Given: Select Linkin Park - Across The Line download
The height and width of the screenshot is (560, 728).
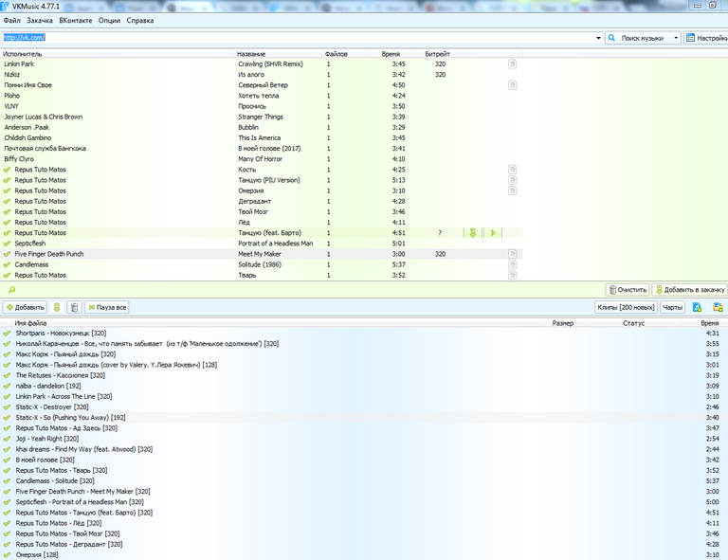Looking at the screenshot, I should pyautogui.click(x=364, y=397).
